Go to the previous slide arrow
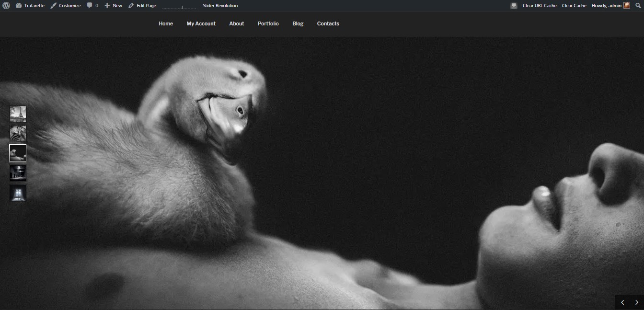 (x=622, y=302)
